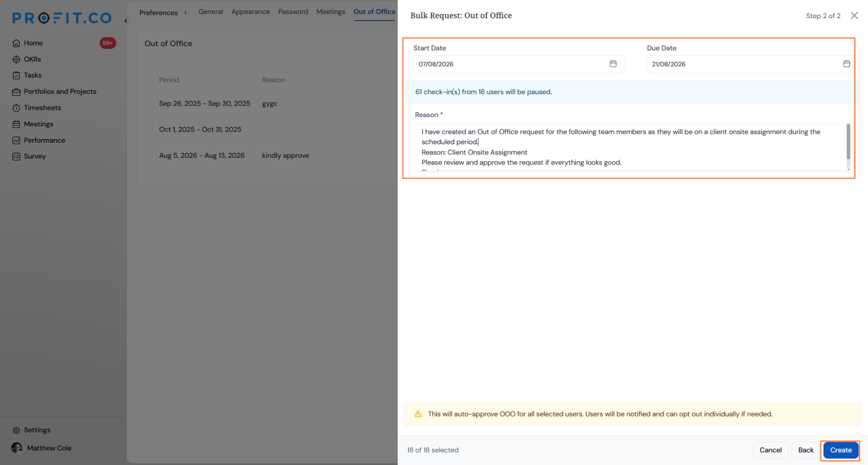Click the Period column header
The width and height of the screenshot is (868, 465).
(169, 80)
